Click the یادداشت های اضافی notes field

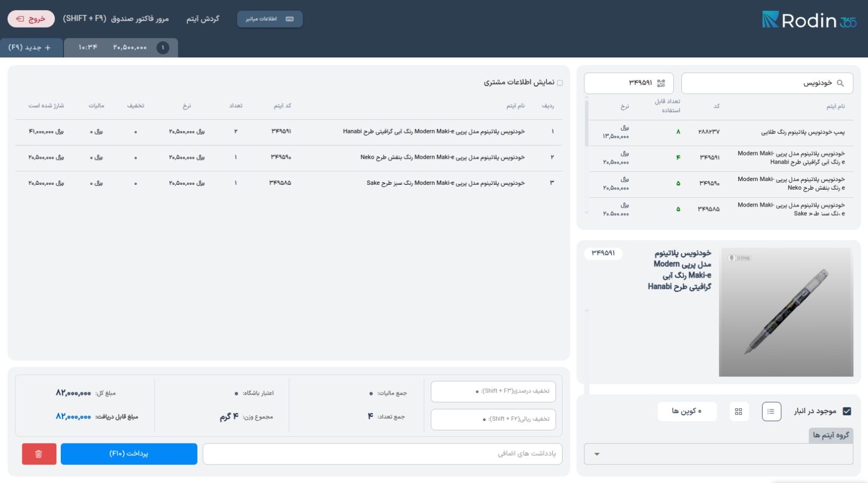(382, 454)
